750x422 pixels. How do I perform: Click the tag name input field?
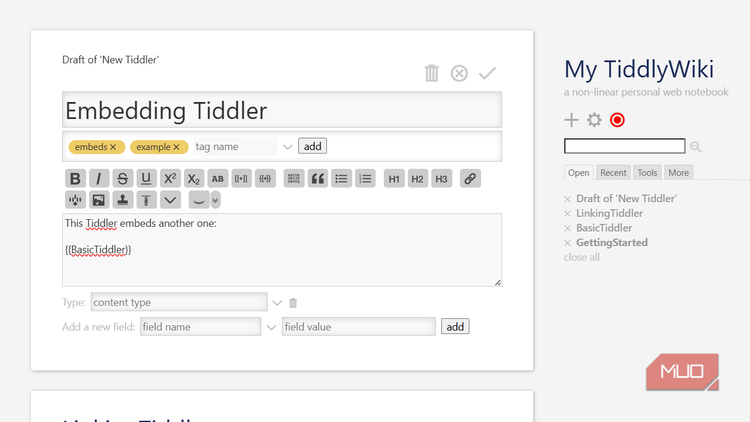tap(235, 146)
